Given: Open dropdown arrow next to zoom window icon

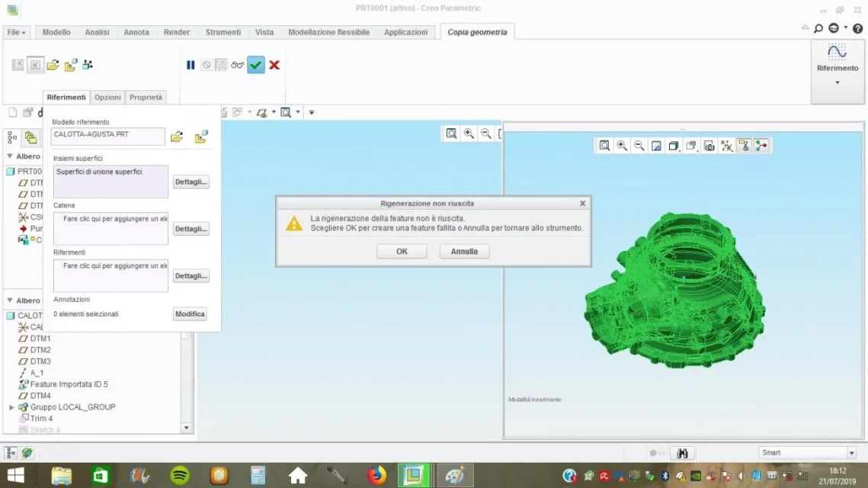Looking at the screenshot, I should (x=298, y=112).
